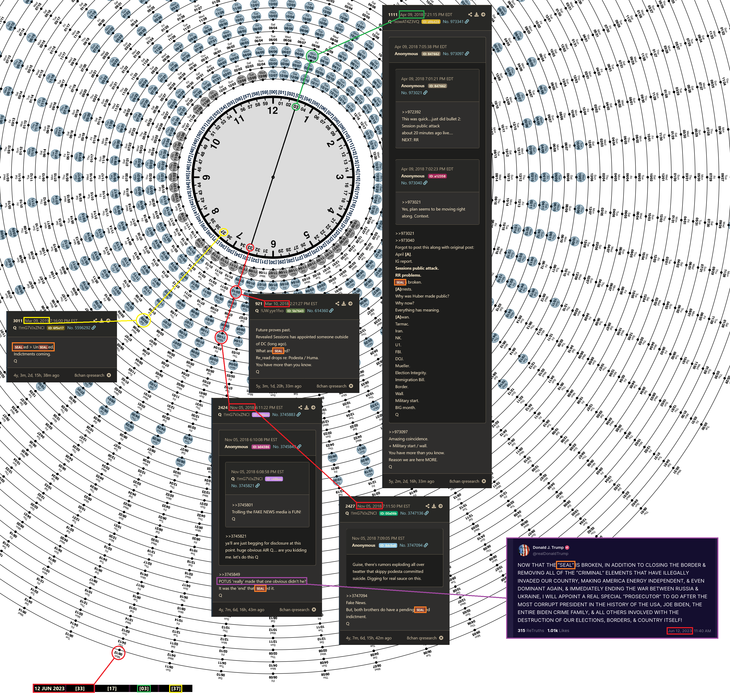Viewport: 730px width, 700px height.
Task: Click the share icon on post 1111
Action: coord(470,15)
